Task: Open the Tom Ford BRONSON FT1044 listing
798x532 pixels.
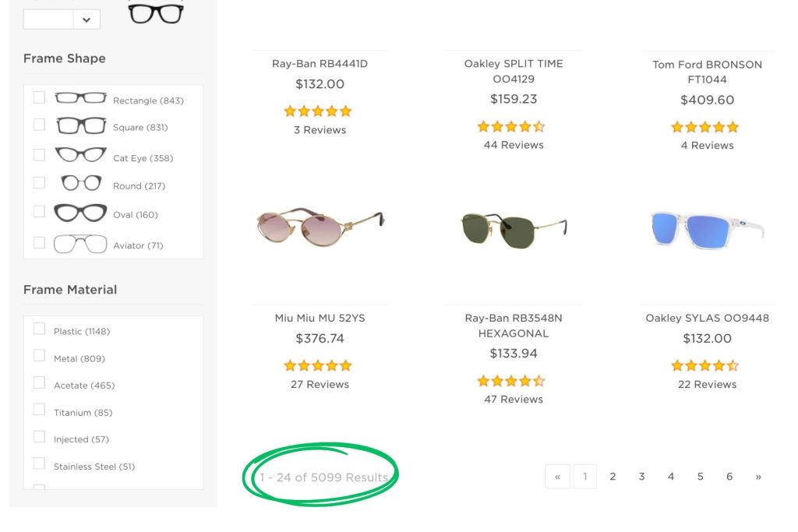Action: (706, 72)
